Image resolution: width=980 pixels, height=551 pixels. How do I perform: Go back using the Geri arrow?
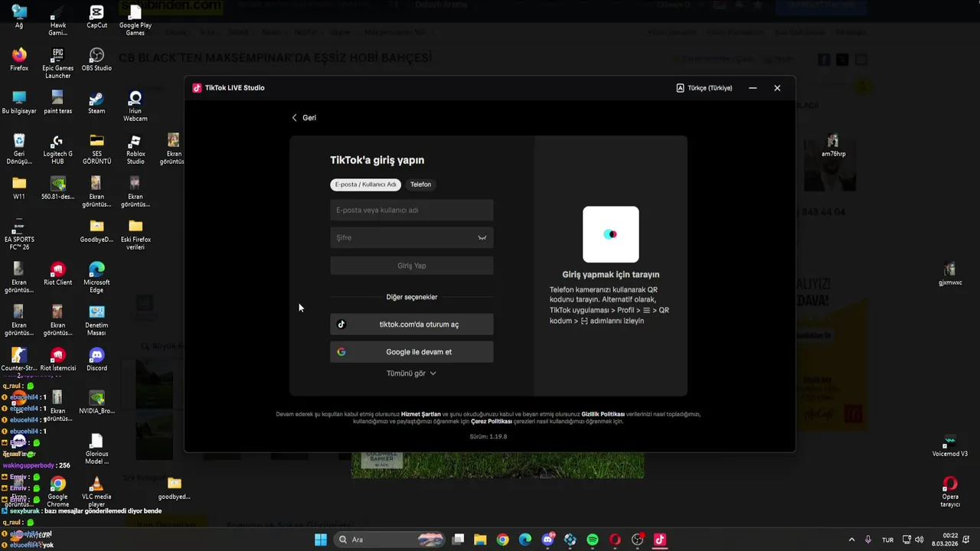[x=304, y=118]
